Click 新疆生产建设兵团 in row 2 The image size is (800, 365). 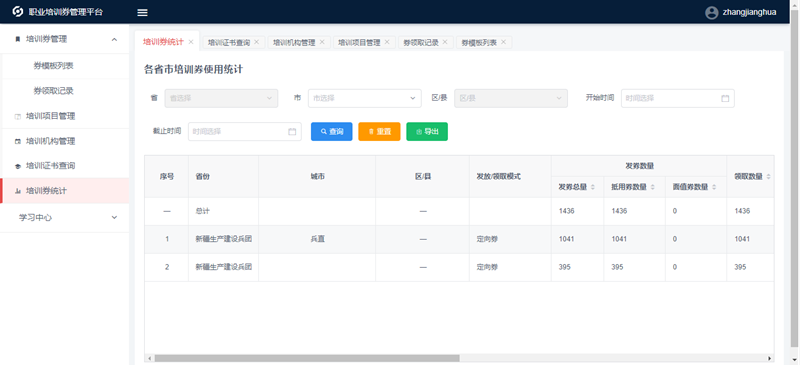[x=223, y=267]
